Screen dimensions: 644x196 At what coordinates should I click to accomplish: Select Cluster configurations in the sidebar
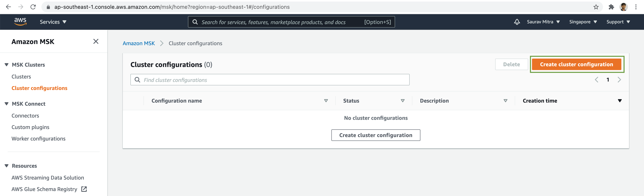point(40,88)
